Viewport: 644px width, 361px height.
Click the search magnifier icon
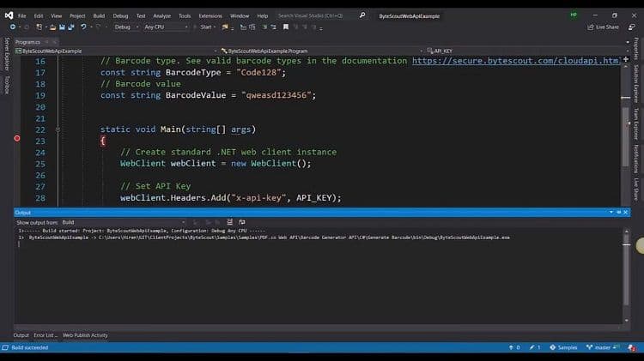coord(361,15)
